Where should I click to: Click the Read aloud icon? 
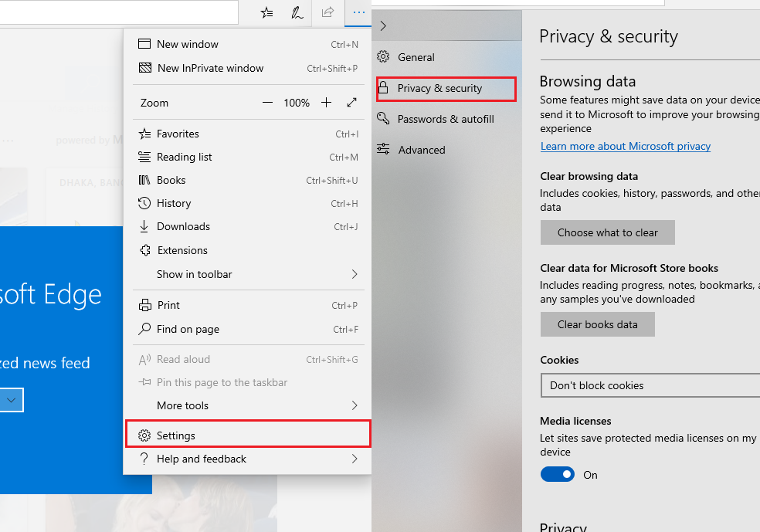pyautogui.click(x=144, y=360)
